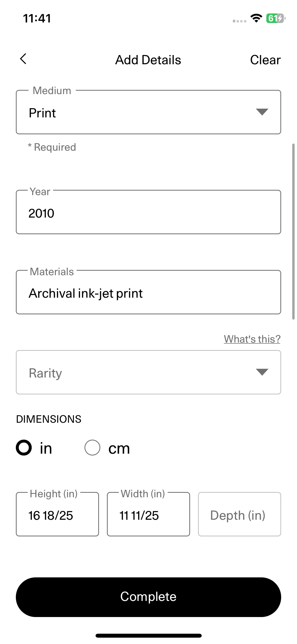Image resolution: width=297 pixels, height=644 pixels.
Task: Tap the battery indicator icon
Action: 276,18
